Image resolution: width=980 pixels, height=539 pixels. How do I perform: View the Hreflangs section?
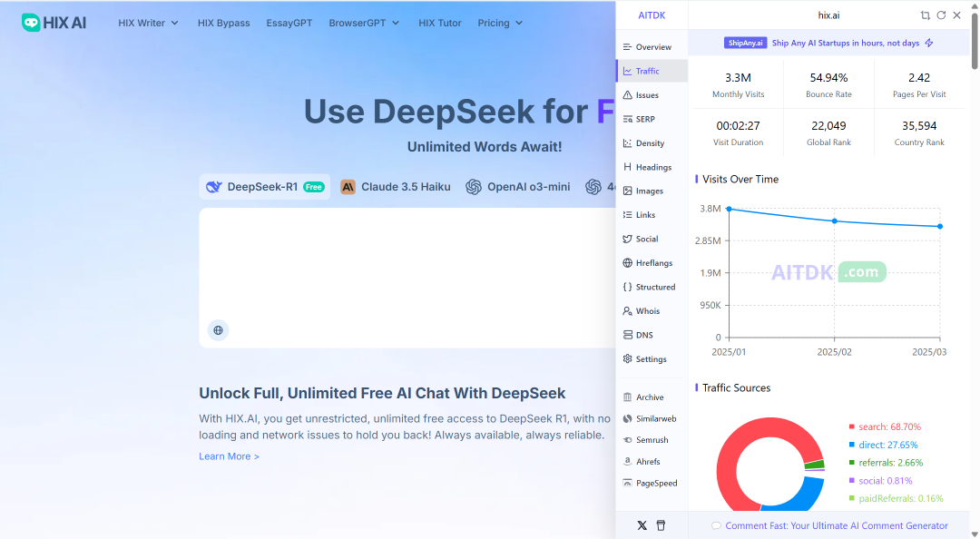[652, 262]
